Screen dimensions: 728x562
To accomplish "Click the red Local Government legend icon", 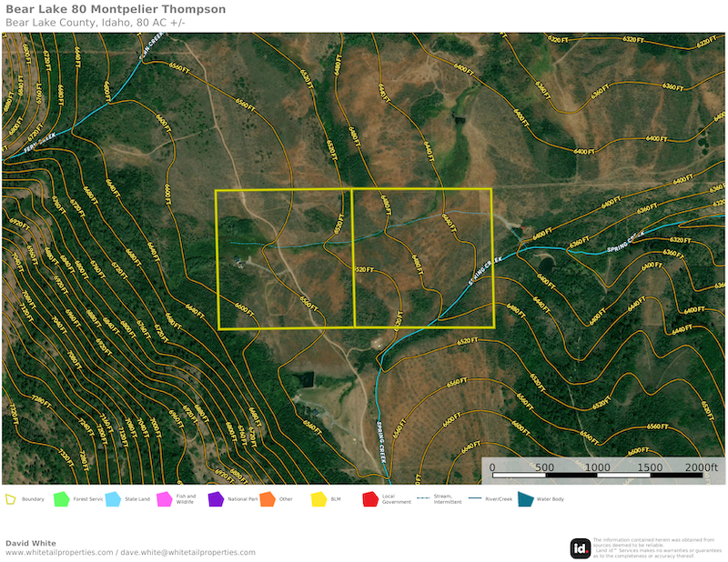I will click(370, 499).
